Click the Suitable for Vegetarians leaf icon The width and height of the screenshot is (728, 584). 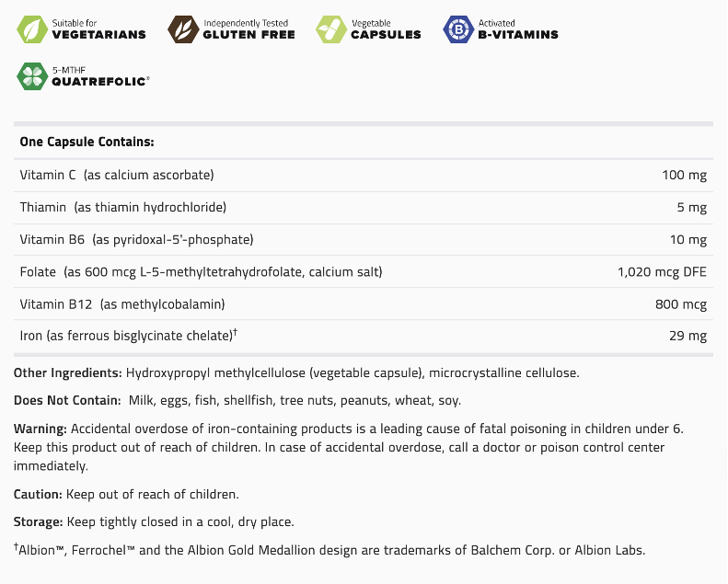(x=30, y=29)
